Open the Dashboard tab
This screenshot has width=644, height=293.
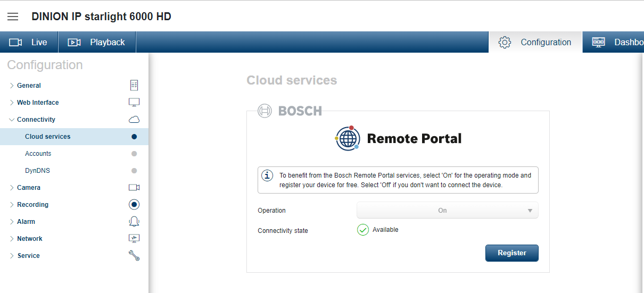pos(613,42)
